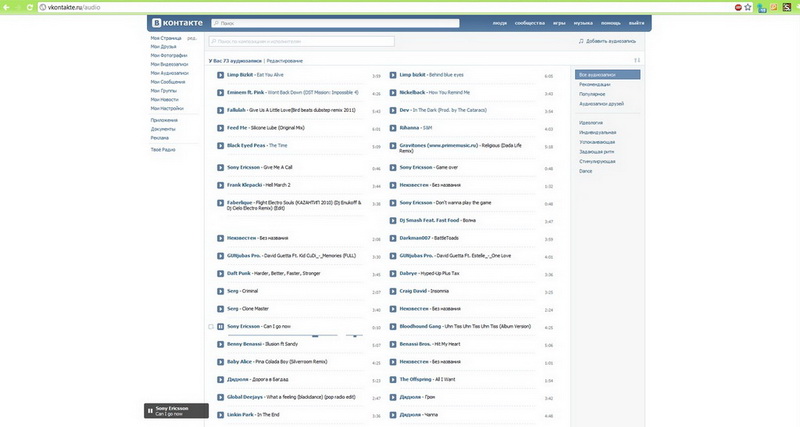800x427 pixels.
Task: Play Serg - Criminal track
Action: (x=220, y=291)
